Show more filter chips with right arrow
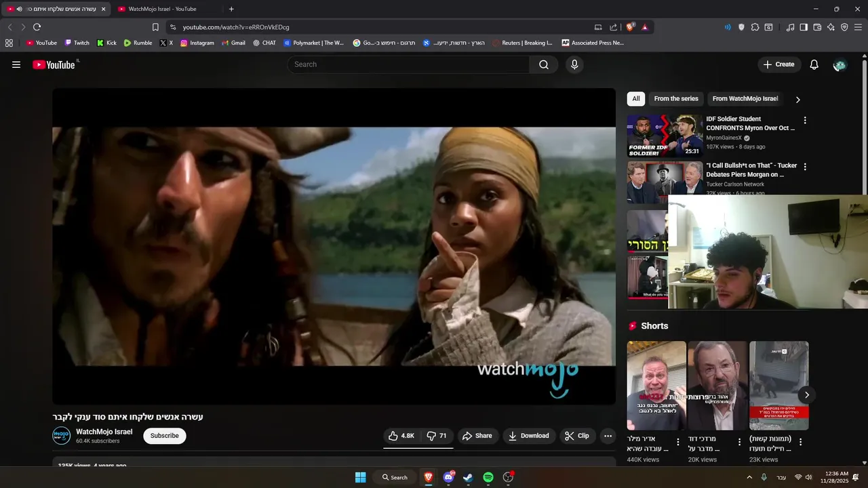 pos(797,100)
